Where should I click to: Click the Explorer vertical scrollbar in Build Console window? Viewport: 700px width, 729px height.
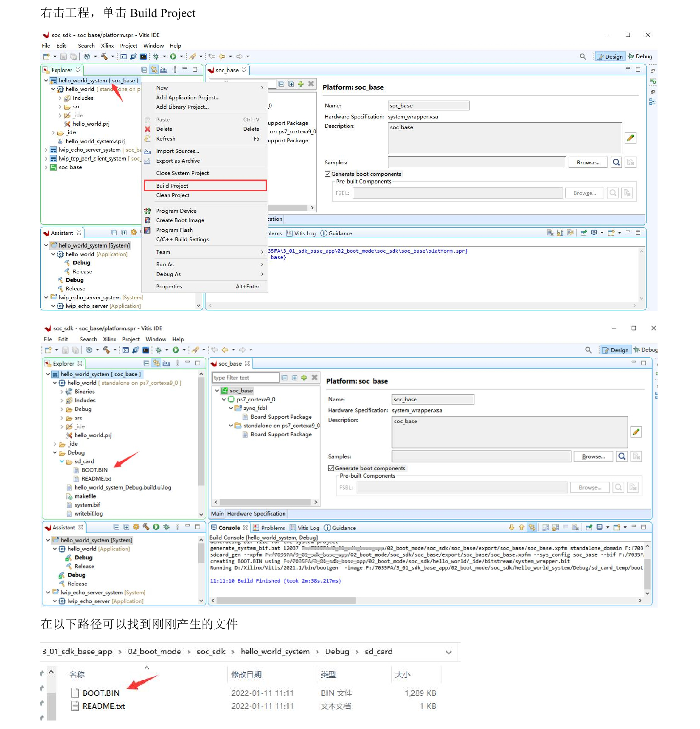(201, 432)
